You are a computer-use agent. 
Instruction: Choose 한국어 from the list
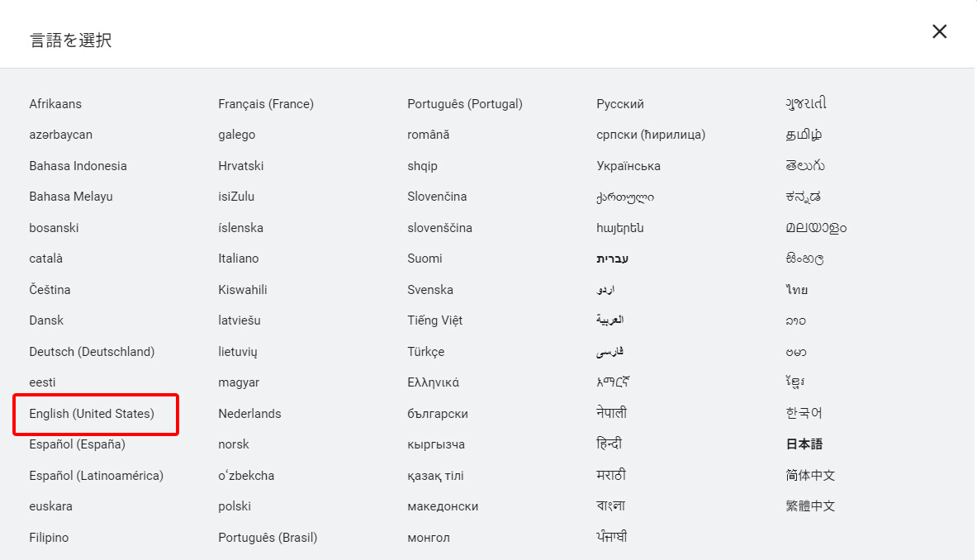[x=804, y=413]
